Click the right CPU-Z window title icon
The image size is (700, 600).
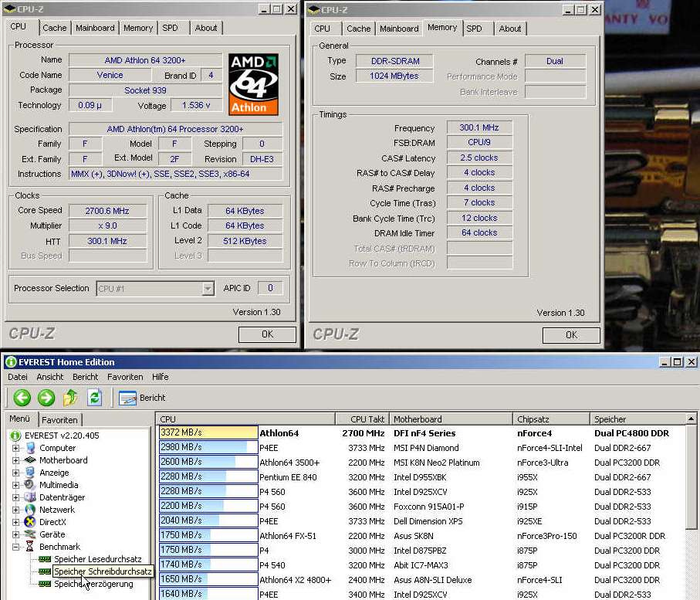pyautogui.click(x=313, y=9)
